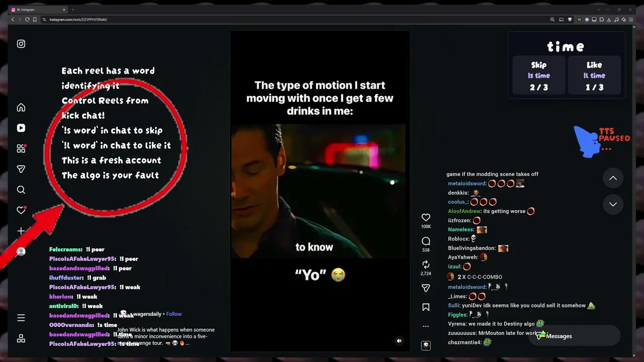Toggle the reel's sound
Image resolution: width=644 pixels, height=362 pixels.
399,340
